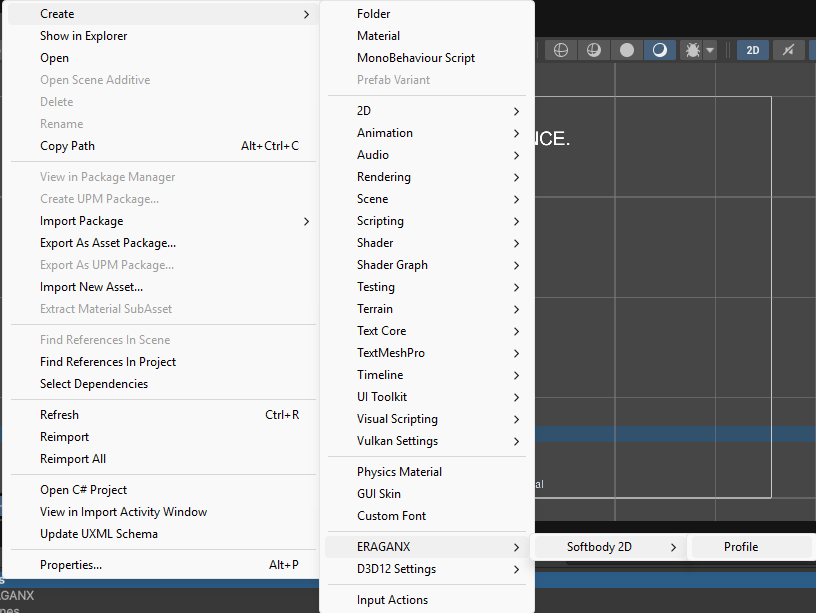Expand the Scripting submenu

click(427, 221)
